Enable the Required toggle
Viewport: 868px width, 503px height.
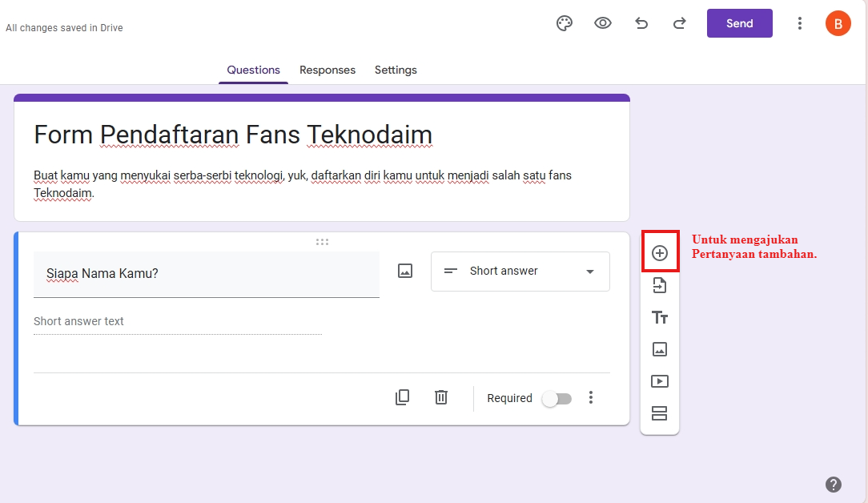557,397
